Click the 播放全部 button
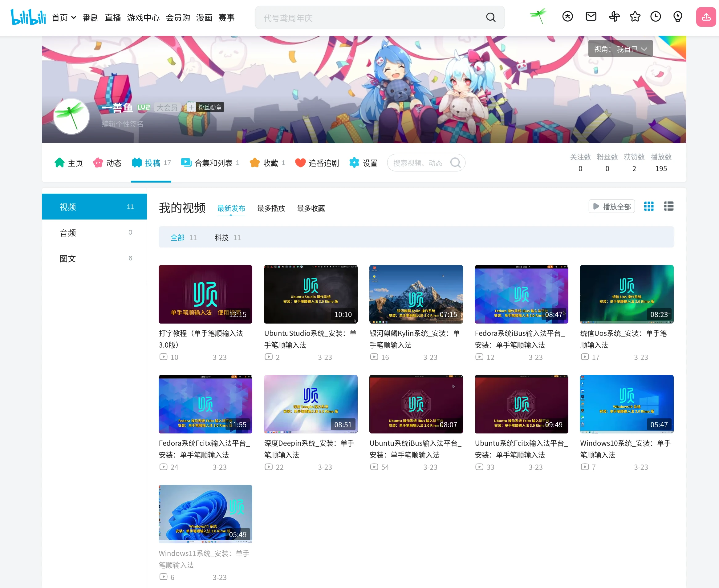 point(611,207)
